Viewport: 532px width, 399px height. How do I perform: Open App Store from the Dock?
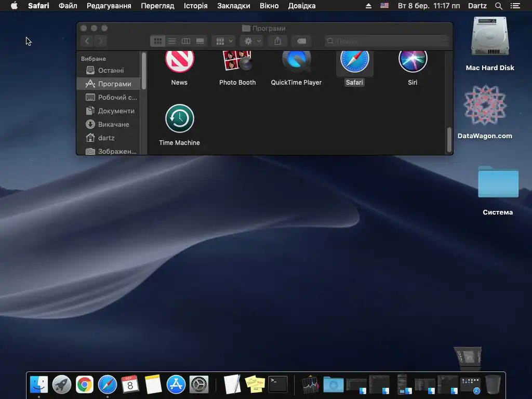coord(176,384)
